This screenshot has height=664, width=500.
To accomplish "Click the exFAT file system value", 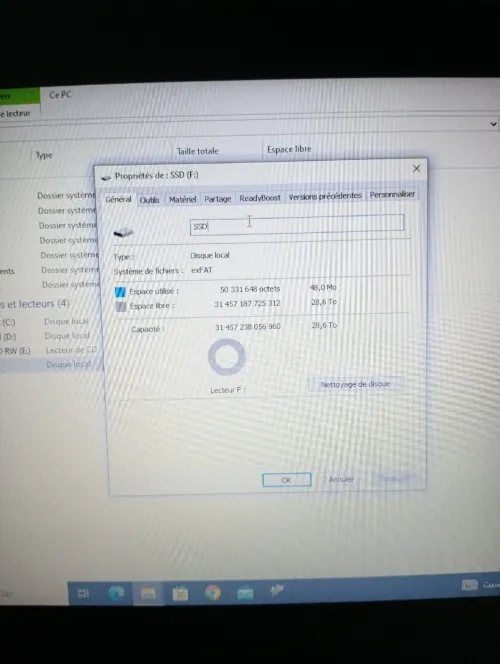I will (202, 270).
